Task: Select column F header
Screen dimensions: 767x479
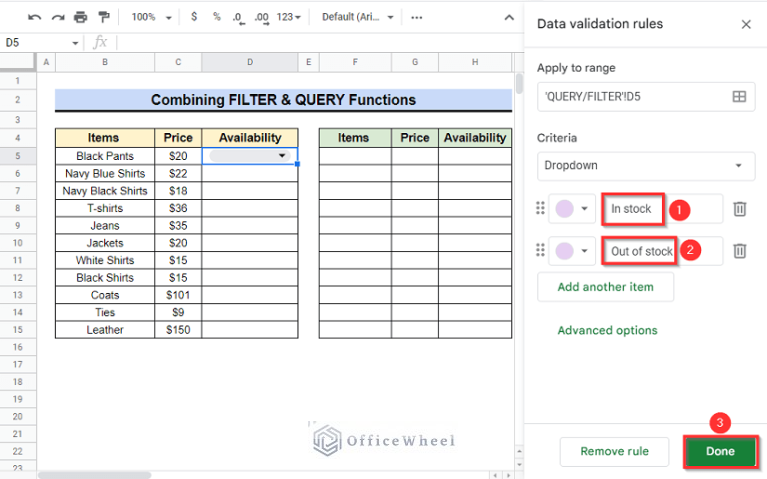Action: coord(355,62)
